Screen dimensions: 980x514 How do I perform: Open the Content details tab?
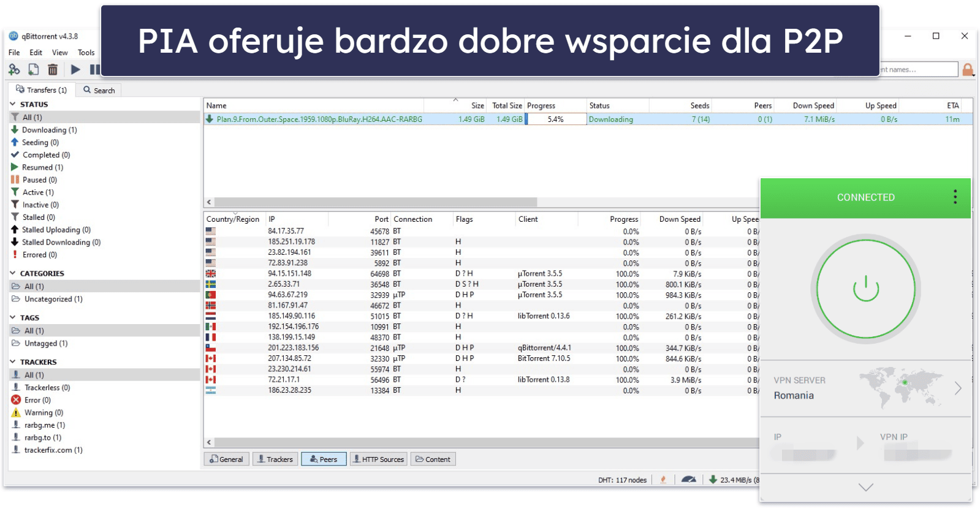(x=433, y=459)
